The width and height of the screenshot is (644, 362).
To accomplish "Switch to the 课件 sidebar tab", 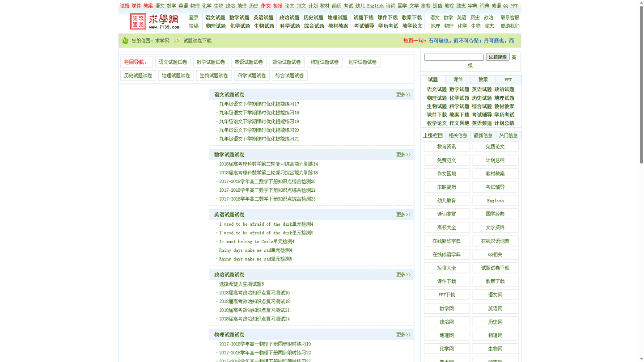I will 458,80.
